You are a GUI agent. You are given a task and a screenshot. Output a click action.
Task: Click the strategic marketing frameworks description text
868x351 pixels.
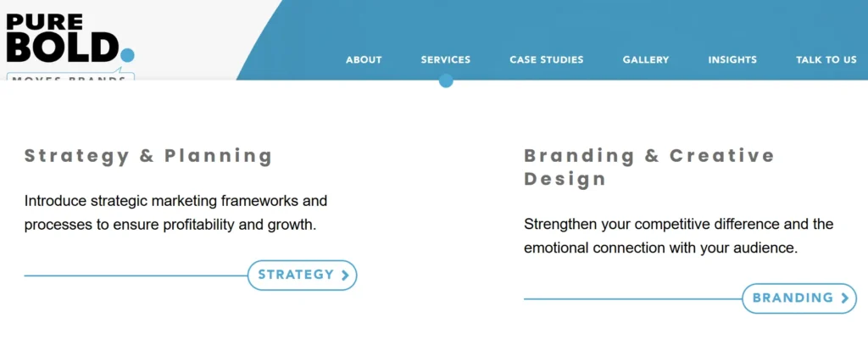click(175, 213)
